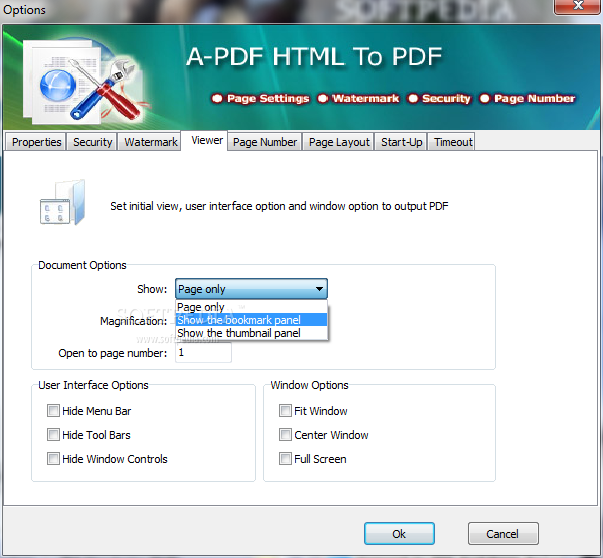Open the Timeout tab
Image resolution: width=603 pixels, height=558 pixels.
click(x=453, y=142)
